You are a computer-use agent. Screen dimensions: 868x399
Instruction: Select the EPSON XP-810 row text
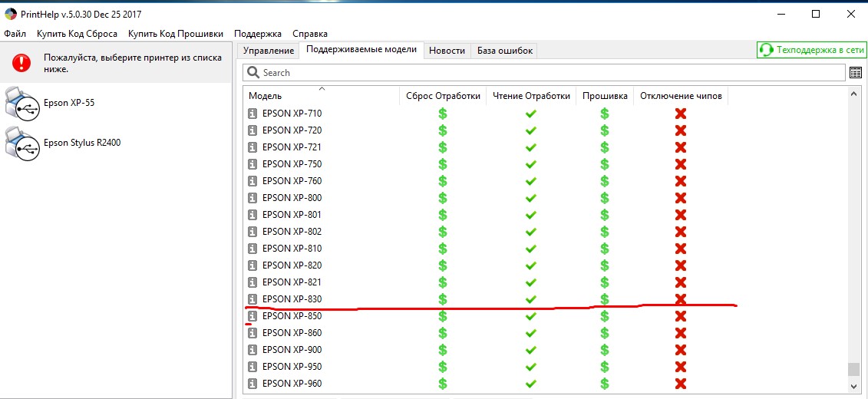click(x=292, y=249)
